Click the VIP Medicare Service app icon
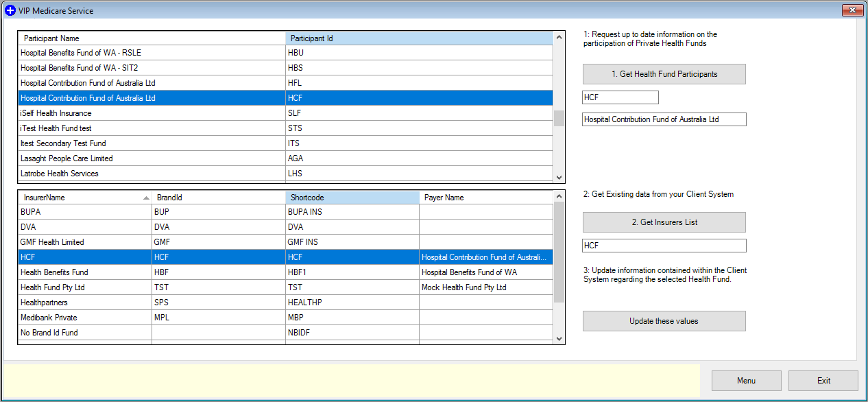The width and height of the screenshot is (868, 402). click(x=10, y=11)
